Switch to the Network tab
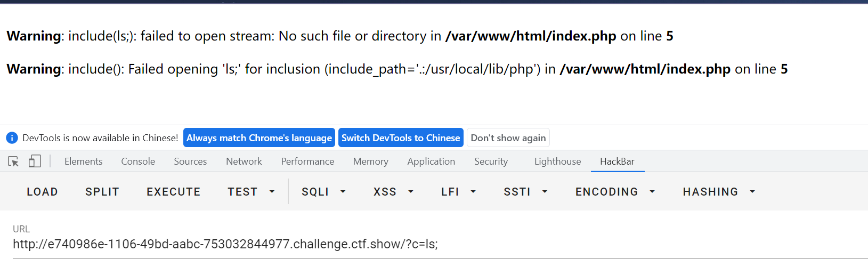The width and height of the screenshot is (868, 259). [244, 161]
